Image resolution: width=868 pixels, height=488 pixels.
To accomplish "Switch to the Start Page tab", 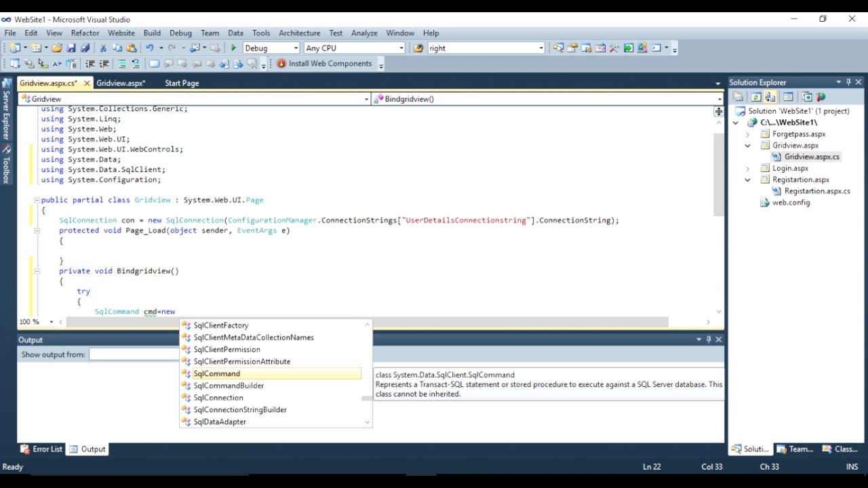I will pyautogui.click(x=182, y=83).
